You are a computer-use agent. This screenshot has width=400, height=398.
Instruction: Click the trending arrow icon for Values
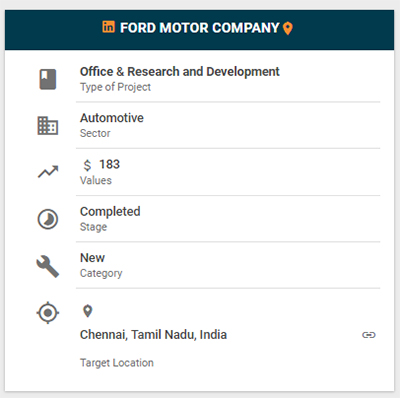click(x=48, y=172)
